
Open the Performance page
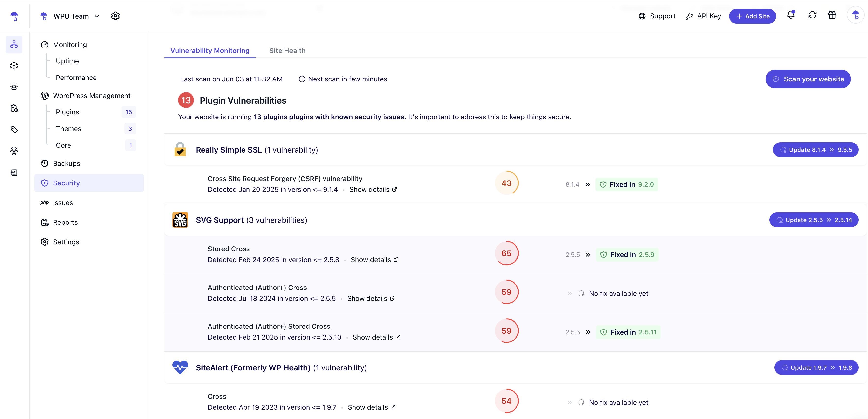pyautogui.click(x=76, y=78)
